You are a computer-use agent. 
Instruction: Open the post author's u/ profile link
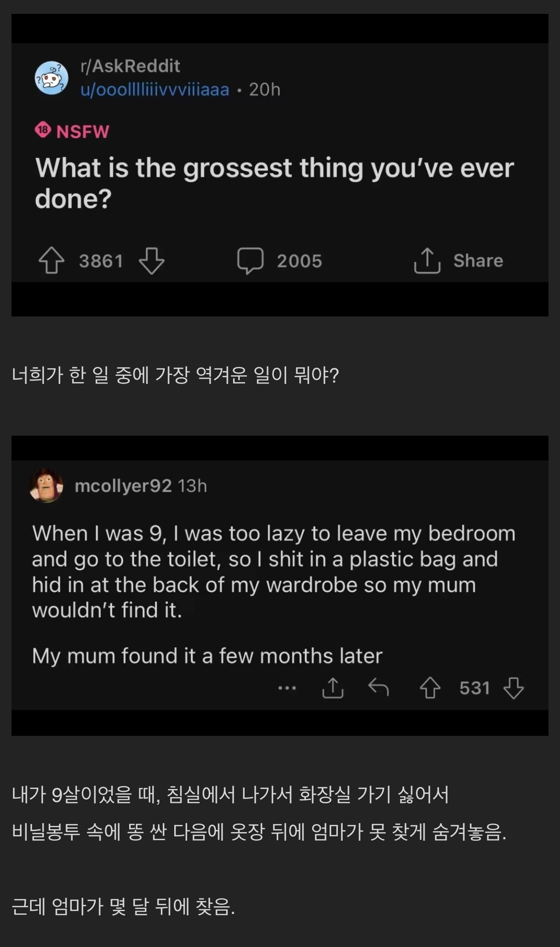click(155, 90)
